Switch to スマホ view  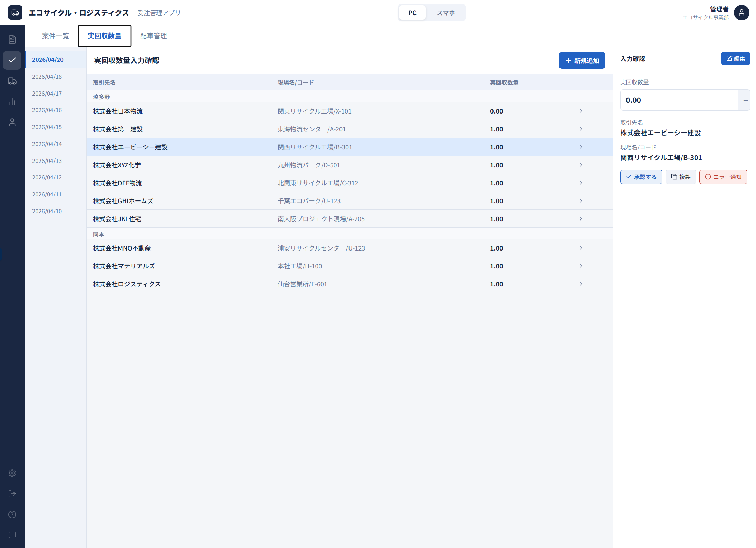coord(446,13)
